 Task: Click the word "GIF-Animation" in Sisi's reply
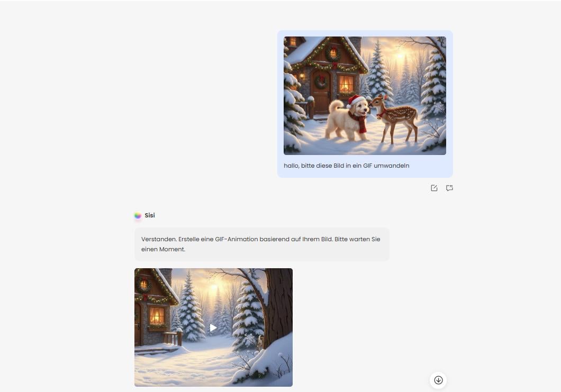coord(237,239)
